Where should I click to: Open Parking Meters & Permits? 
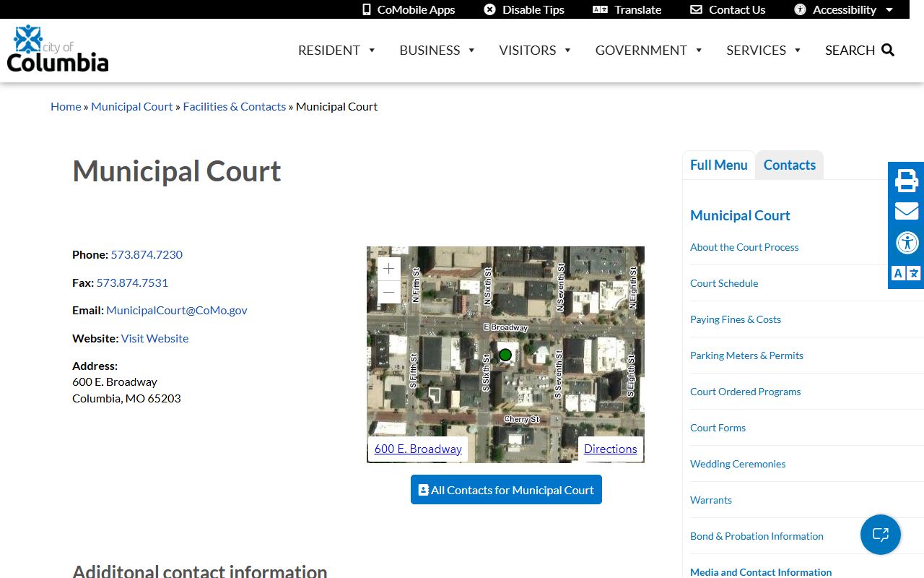(x=746, y=355)
